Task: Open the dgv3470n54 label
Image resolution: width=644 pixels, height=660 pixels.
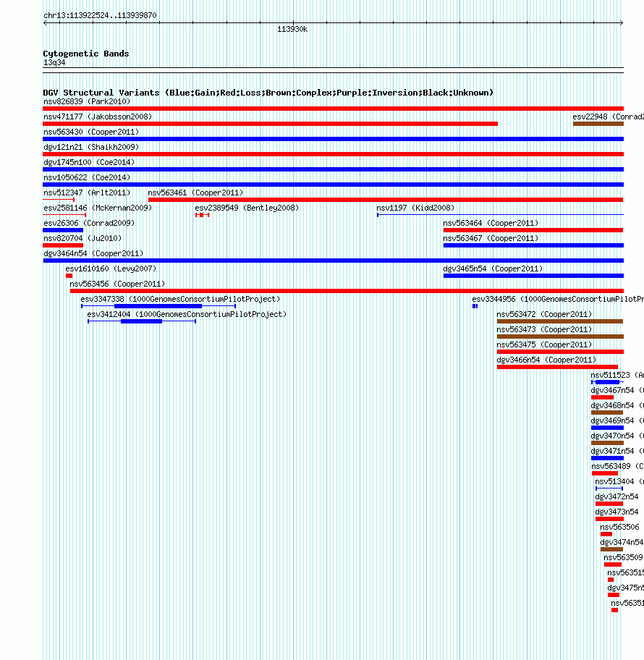Action: [617, 435]
